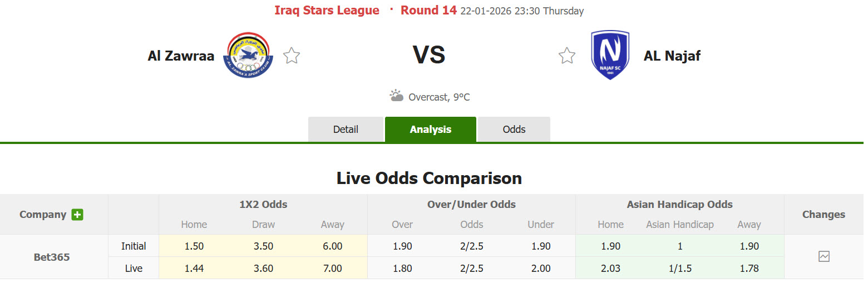Click the live Asian Handicap home odds 2.03
This screenshot has width=868, height=288.
point(610,269)
